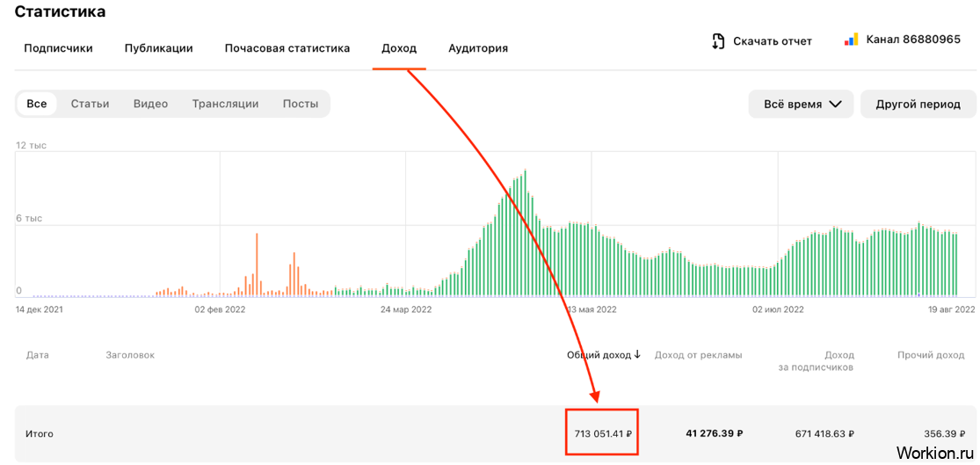Image resolution: width=980 pixels, height=465 pixels.
Task: Click the colored bars channel icon
Action: click(x=852, y=40)
